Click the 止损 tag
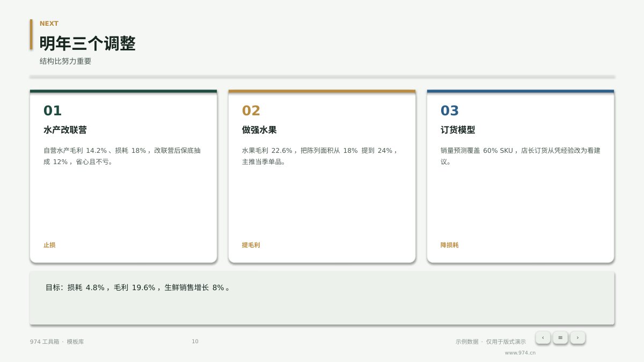The image size is (644, 362). point(49,245)
